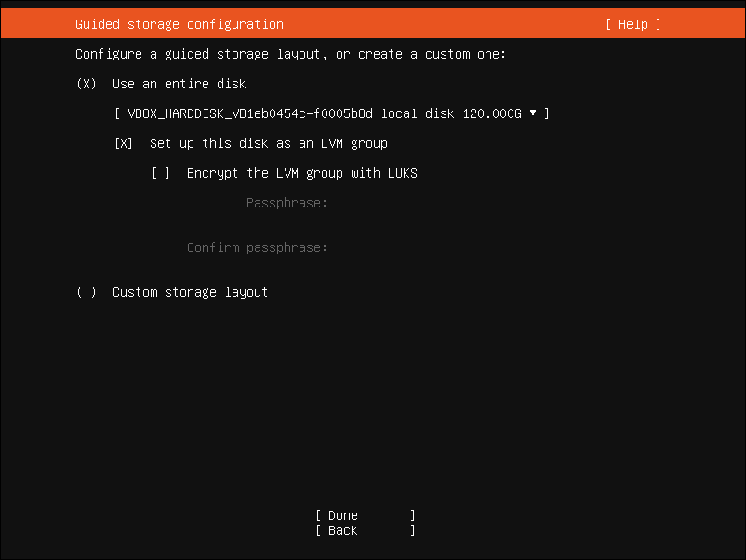Enable the Encrypt with LUKS checkbox
Screen dimensions: 746x560
coord(161,173)
